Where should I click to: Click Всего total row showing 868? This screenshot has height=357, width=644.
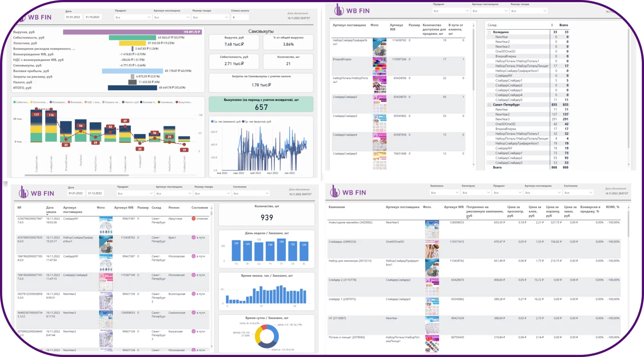[x=528, y=167]
